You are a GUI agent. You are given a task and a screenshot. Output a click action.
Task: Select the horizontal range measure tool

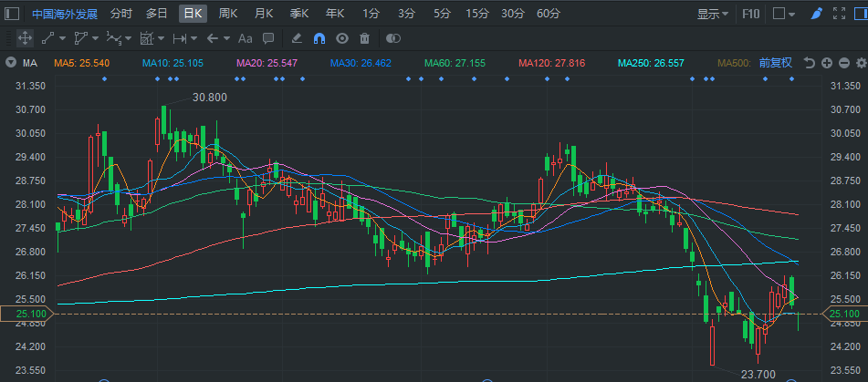(x=180, y=38)
